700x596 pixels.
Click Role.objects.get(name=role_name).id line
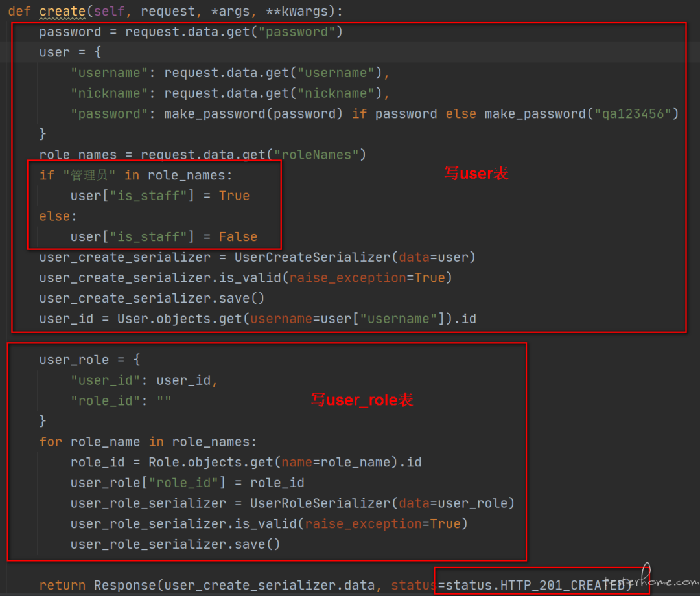pyautogui.click(x=246, y=463)
